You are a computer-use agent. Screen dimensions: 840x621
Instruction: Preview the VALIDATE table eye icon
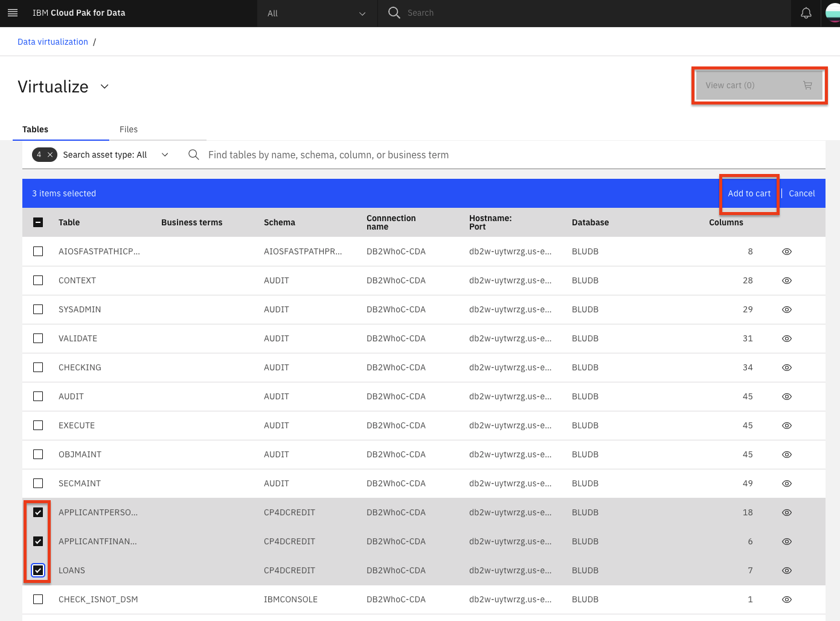pos(787,338)
